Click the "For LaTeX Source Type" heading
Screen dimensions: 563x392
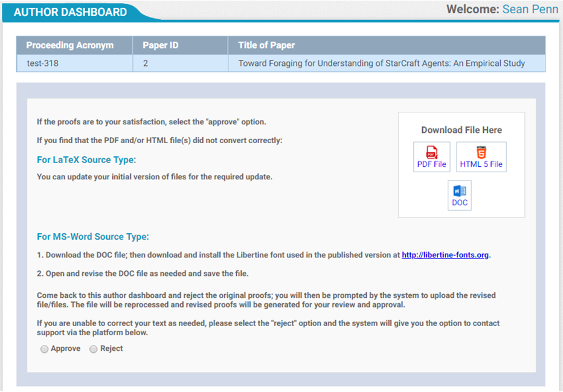(86, 160)
